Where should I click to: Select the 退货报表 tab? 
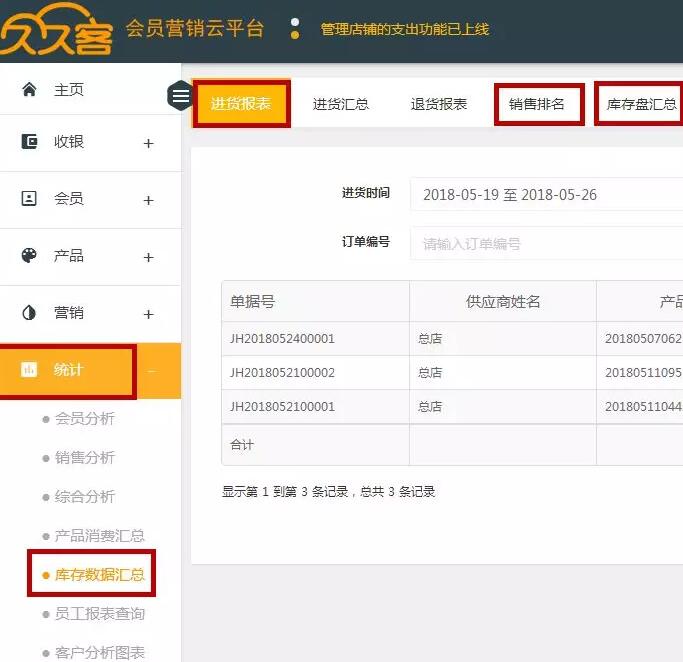click(439, 104)
